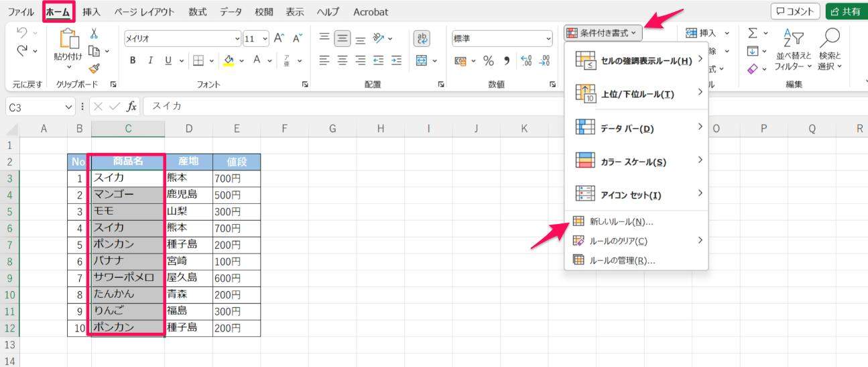The height and width of the screenshot is (367, 868).
Task: Toggle underline formatting
Action: (168, 60)
